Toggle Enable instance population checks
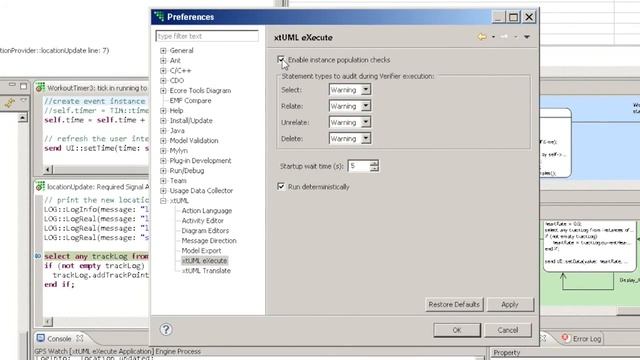 pyautogui.click(x=281, y=60)
